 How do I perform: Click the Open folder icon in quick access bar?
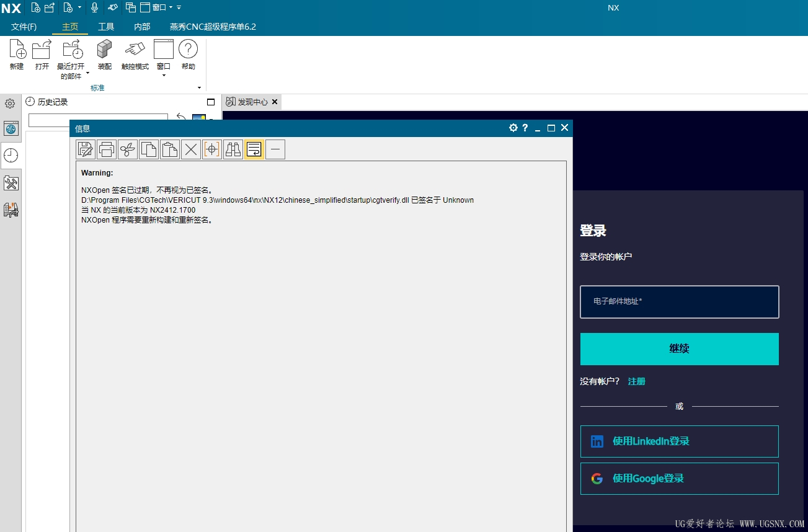50,7
